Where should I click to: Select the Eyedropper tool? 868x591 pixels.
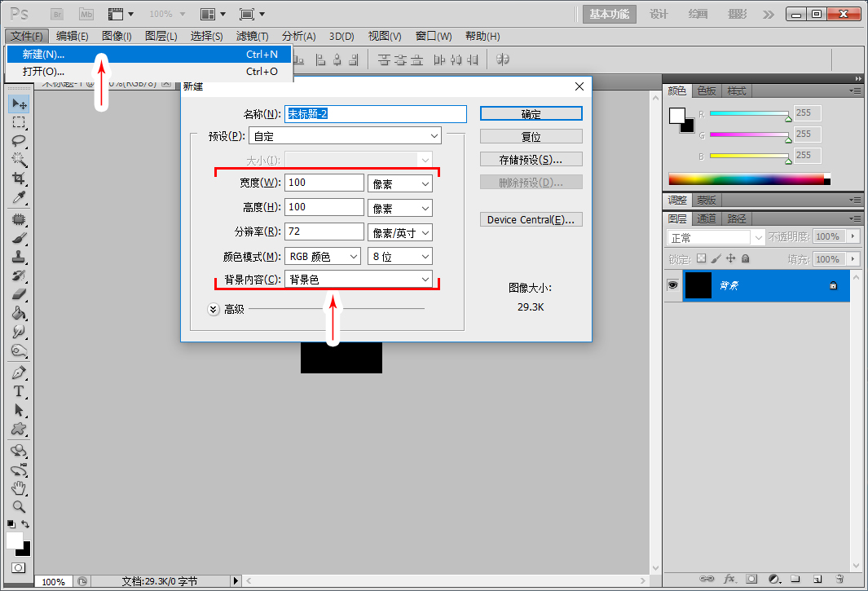coord(19,197)
